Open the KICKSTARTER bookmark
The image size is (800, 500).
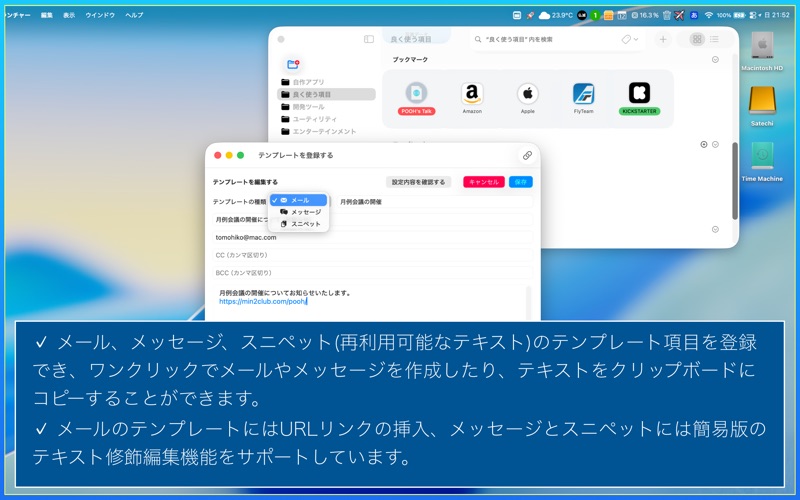click(639, 93)
